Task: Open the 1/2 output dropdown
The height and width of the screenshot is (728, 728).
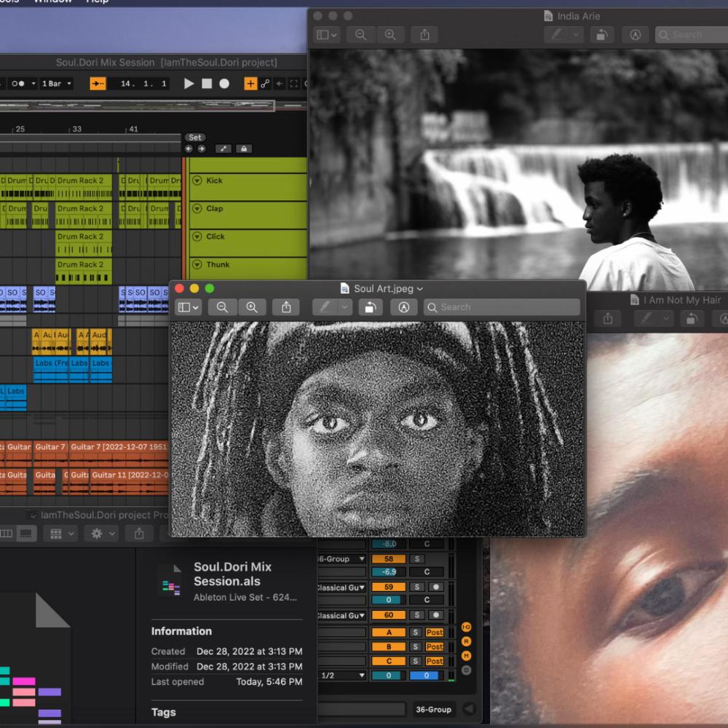Action: tap(342, 676)
